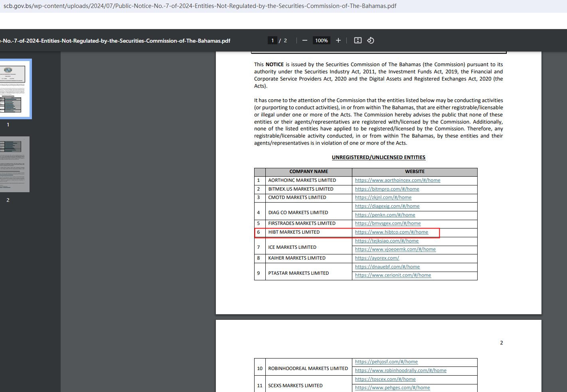Follow the bitmpro.com link
The width and height of the screenshot is (567, 392).
point(387,189)
